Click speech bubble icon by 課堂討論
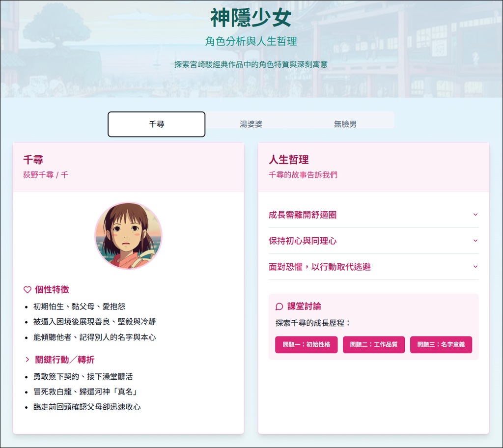 pyautogui.click(x=279, y=307)
